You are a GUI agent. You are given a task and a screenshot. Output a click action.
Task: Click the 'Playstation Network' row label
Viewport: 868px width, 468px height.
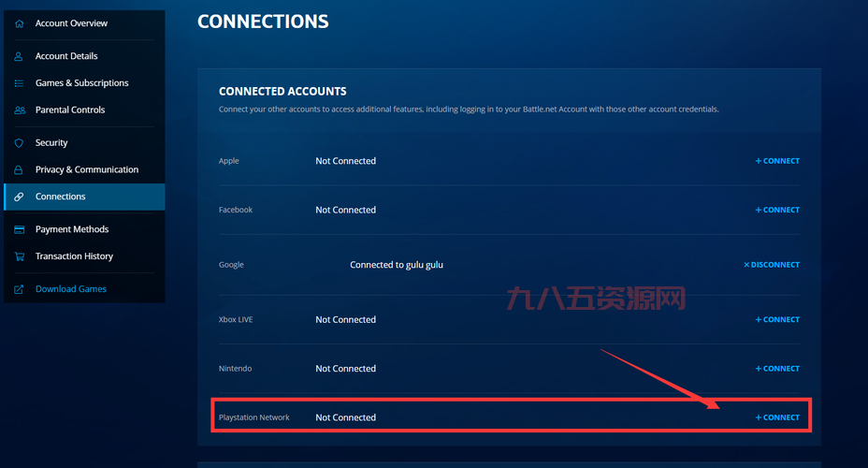253,417
